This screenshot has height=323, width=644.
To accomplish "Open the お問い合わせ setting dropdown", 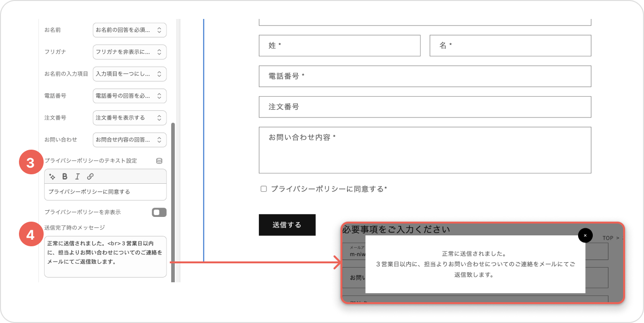I will (130, 140).
